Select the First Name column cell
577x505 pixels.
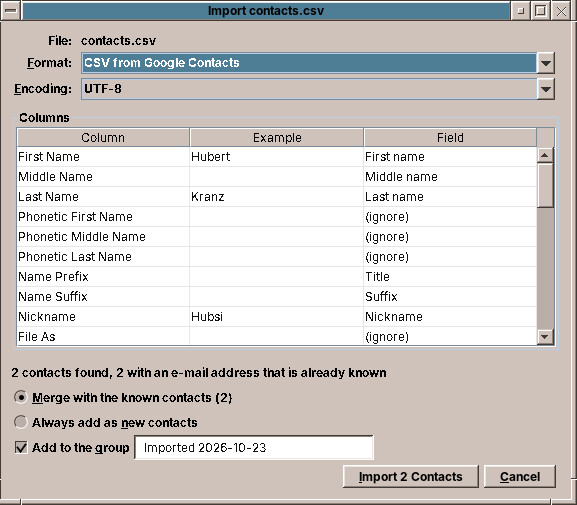[103, 157]
